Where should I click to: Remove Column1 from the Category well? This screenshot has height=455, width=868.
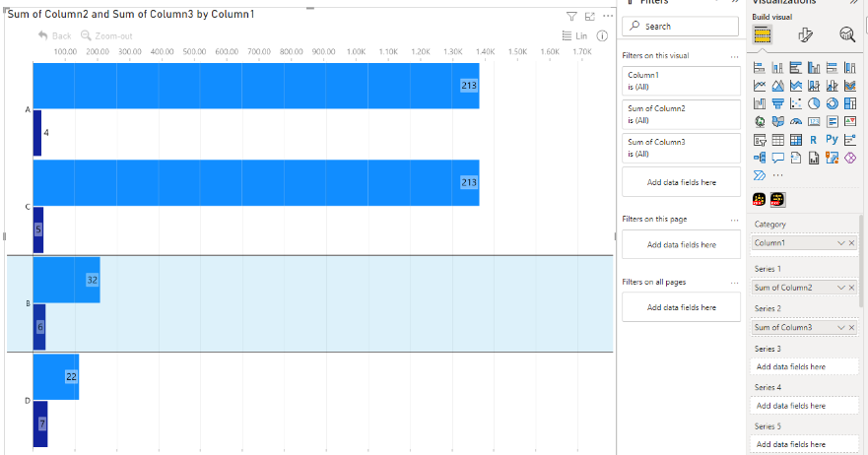tap(851, 243)
